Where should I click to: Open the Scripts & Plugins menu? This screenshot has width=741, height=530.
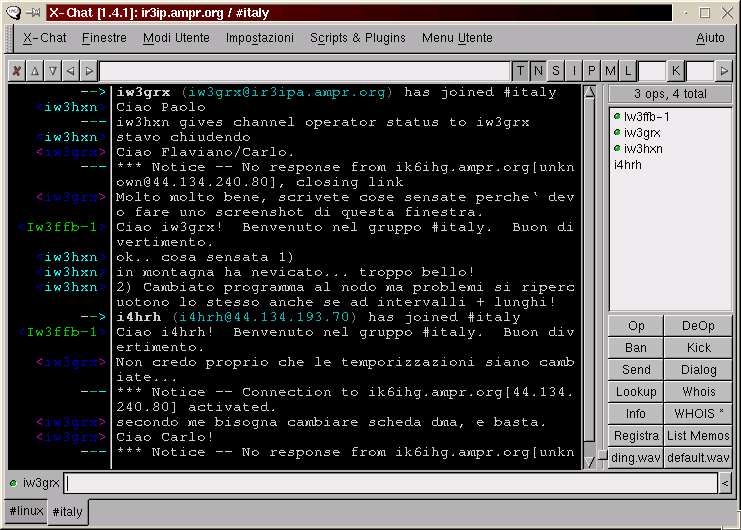358,38
